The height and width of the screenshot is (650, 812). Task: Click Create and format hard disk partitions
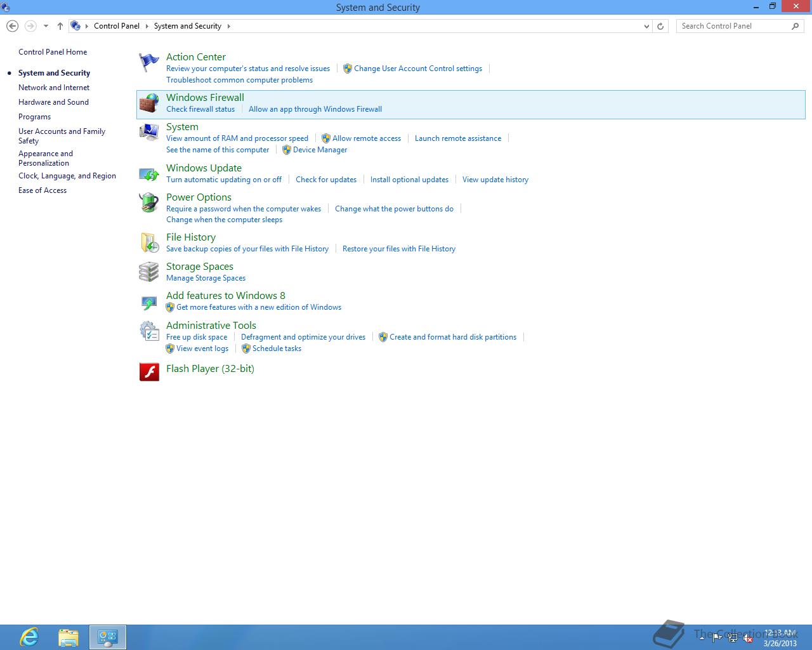click(453, 337)
